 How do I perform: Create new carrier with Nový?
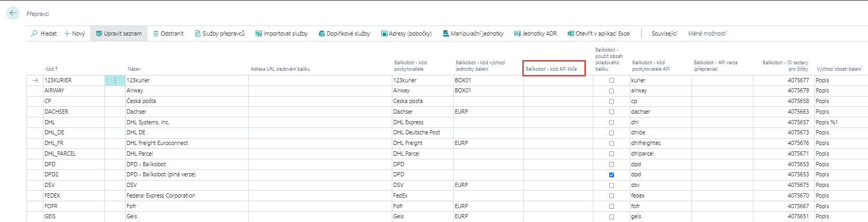(74, 33)
